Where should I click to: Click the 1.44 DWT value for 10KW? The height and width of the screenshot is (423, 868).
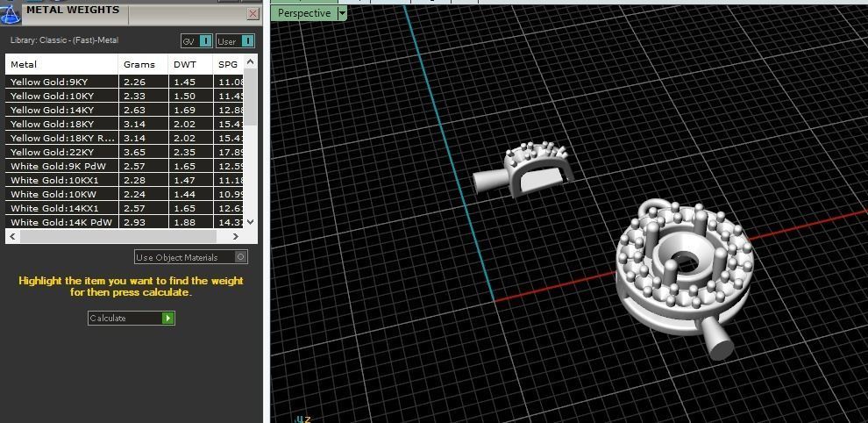184,194
